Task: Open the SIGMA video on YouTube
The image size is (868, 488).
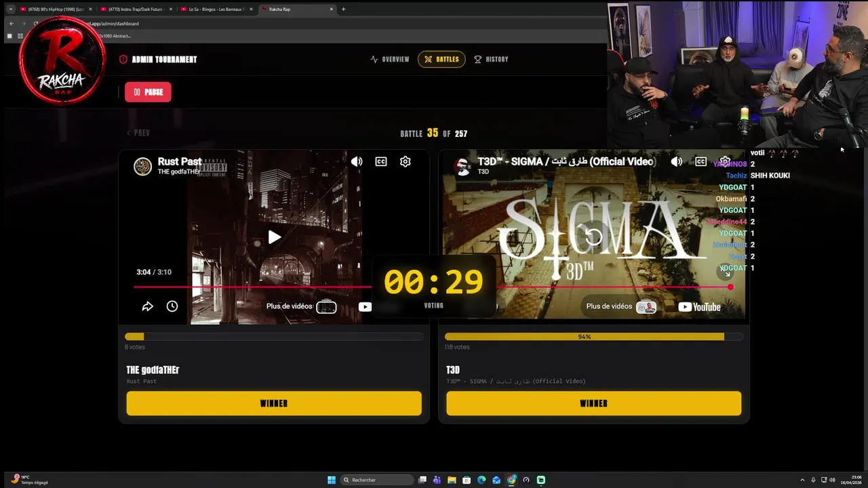Action: (x=700, y=307)
